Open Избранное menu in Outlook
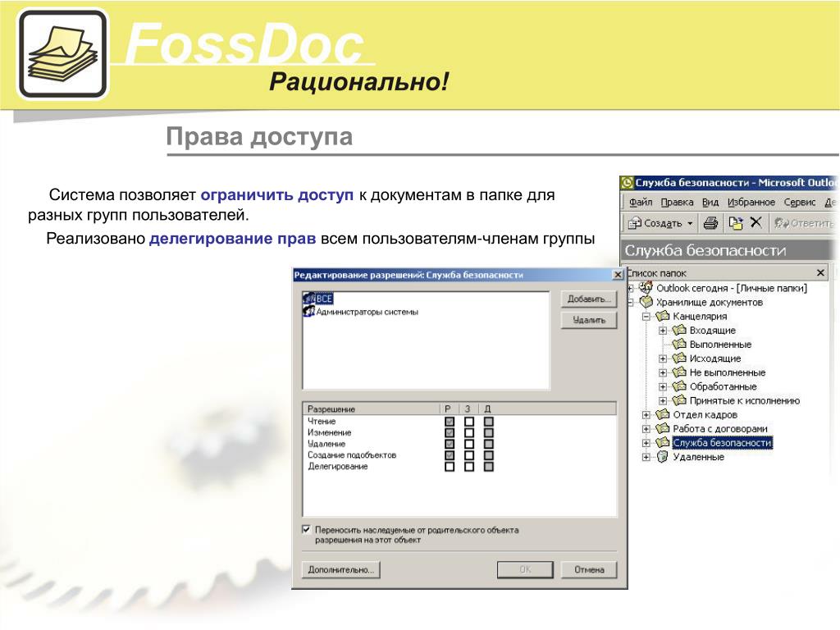Image resolution: width=840 pixels, height=630 pixels. click(751, 203)
